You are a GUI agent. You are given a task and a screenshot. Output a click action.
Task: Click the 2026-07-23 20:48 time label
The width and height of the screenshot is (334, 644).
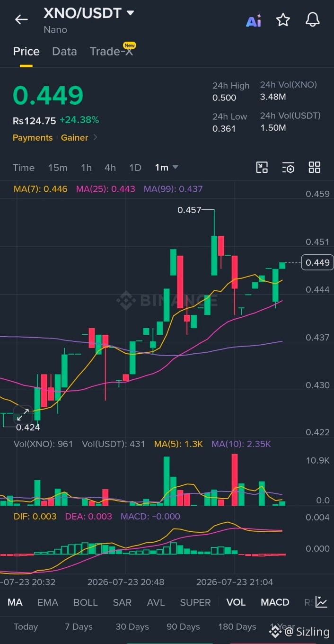coord(126,581)
